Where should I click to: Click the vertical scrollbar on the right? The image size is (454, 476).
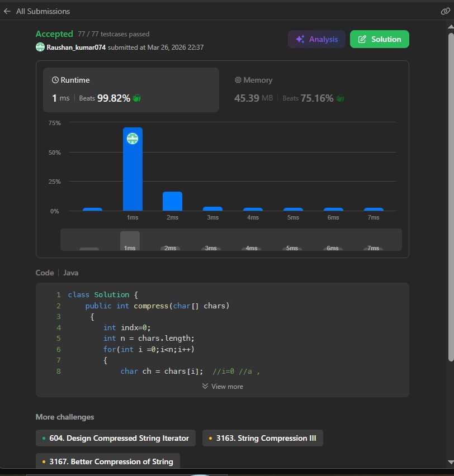pyautogui.click(x=451, y=196)
